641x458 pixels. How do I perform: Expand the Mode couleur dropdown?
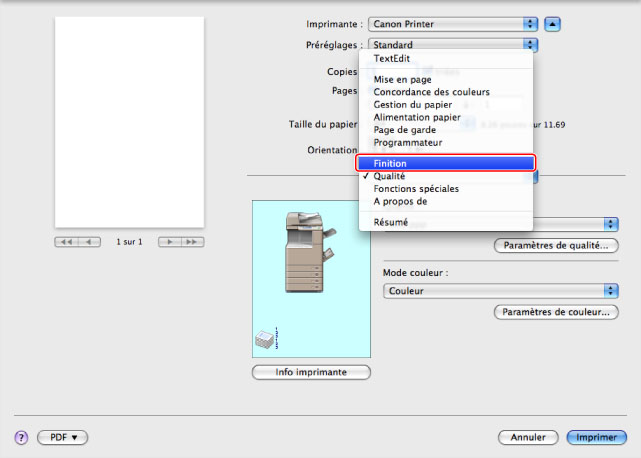point(500,290)
